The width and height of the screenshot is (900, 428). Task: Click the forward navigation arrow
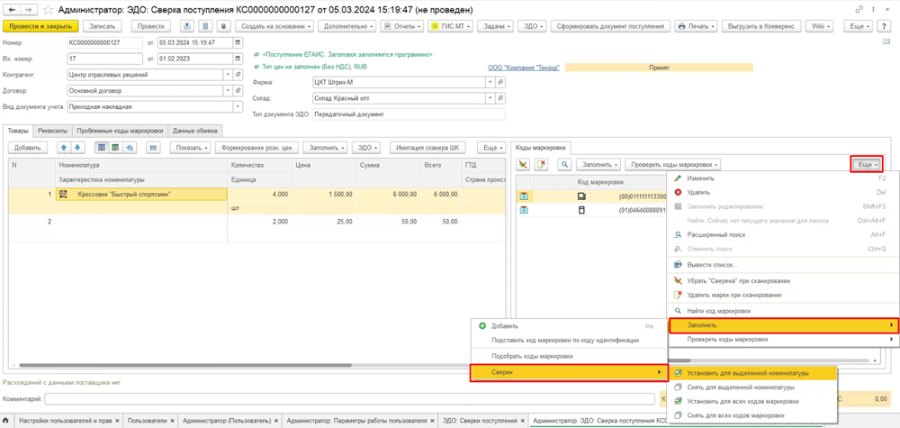[x=28, y=10]
